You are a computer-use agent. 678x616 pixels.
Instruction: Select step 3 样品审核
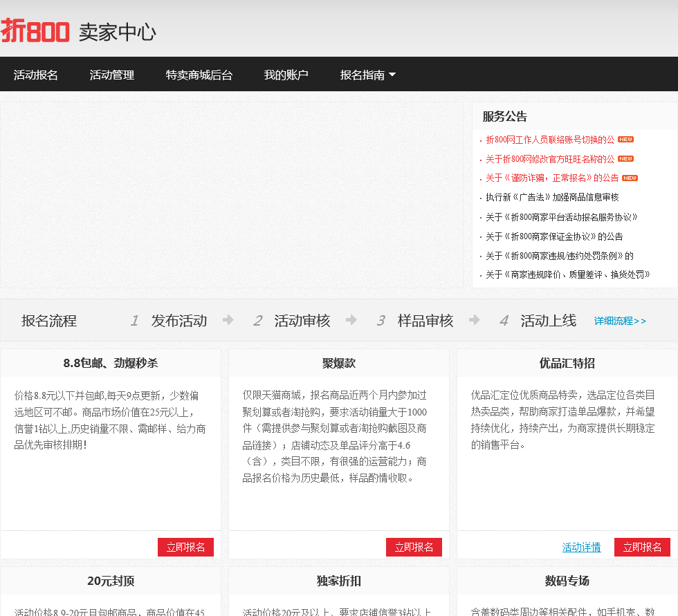(x=415, y=321)
